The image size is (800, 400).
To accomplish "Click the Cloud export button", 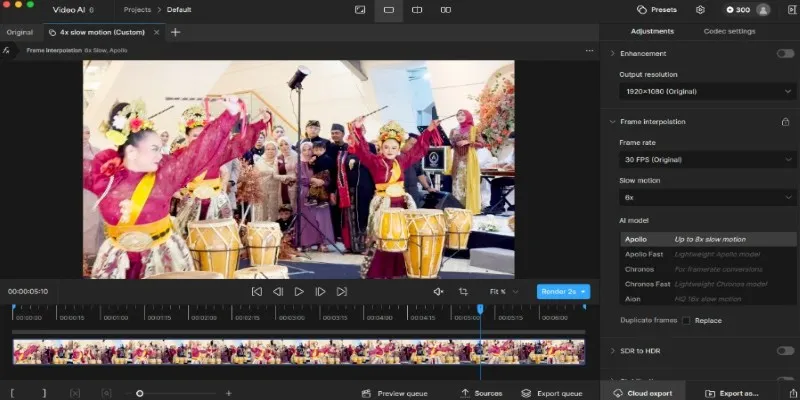I will point(642,393).
